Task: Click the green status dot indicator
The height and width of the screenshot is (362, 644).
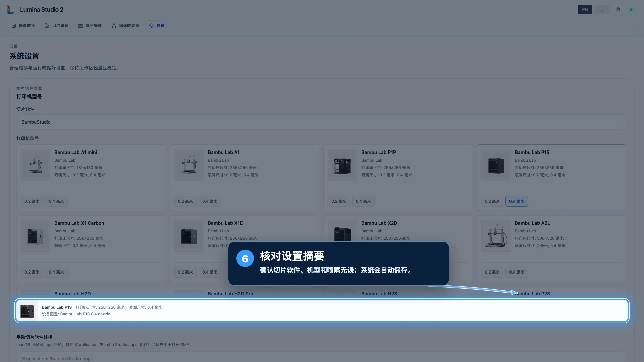Action: coord(631,10)
